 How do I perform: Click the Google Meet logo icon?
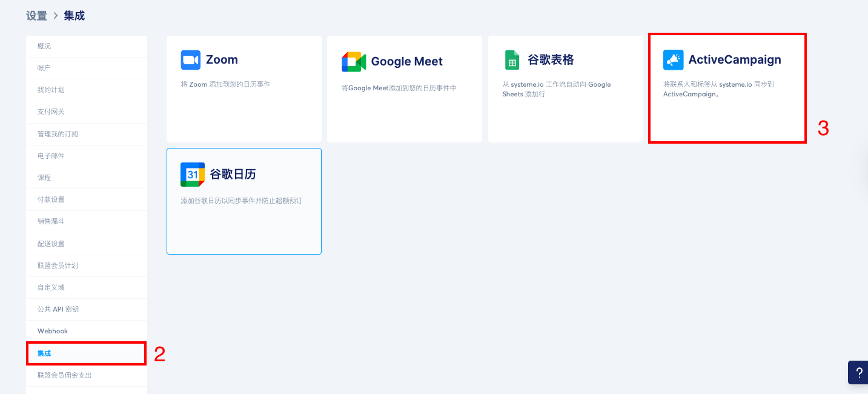(x=354, y=62)
